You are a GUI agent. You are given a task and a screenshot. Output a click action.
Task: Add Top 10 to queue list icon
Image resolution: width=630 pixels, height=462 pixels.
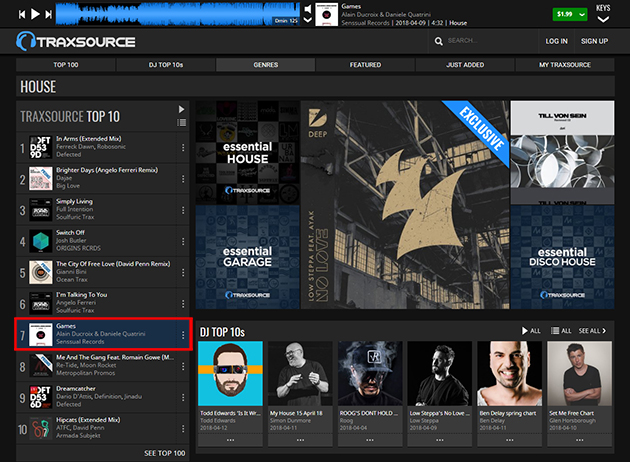[181, 123]
